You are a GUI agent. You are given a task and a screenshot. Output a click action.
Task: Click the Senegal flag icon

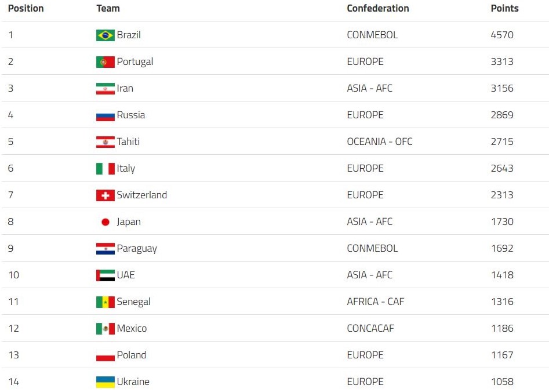coord(106,302)
